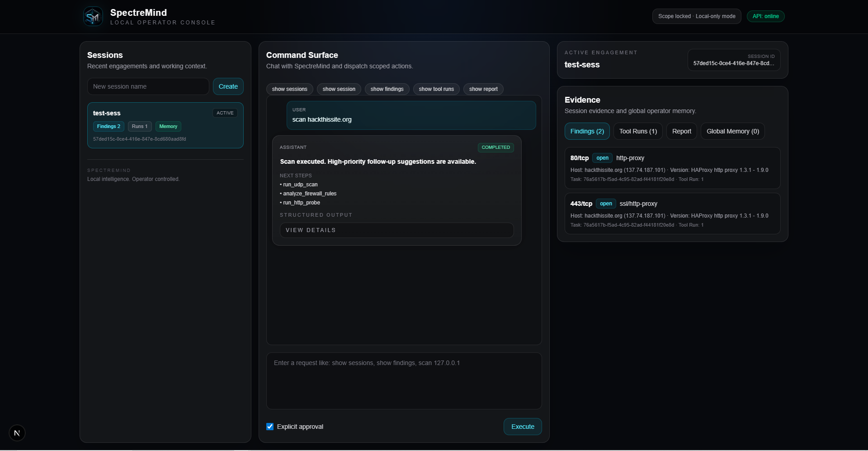868x451 pixels.
Task: Open the Global Memory (0) tab
Action: click(732, 131)
